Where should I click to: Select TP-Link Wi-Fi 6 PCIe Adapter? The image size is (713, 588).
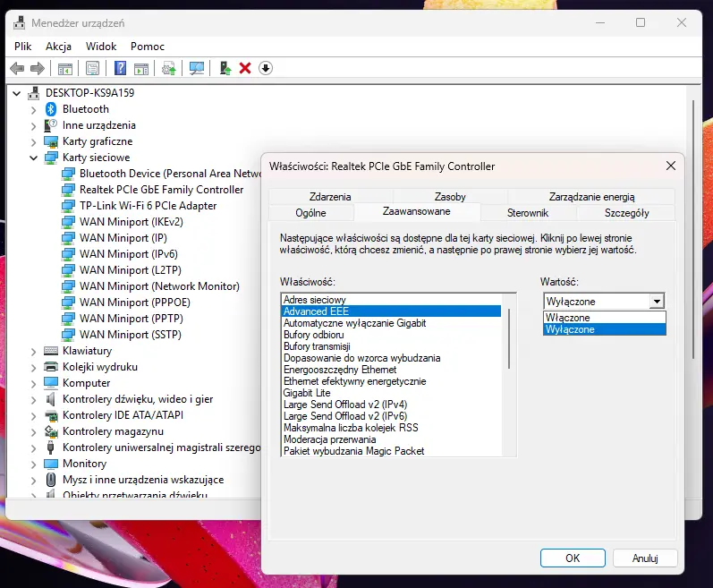tap(148, 206)
